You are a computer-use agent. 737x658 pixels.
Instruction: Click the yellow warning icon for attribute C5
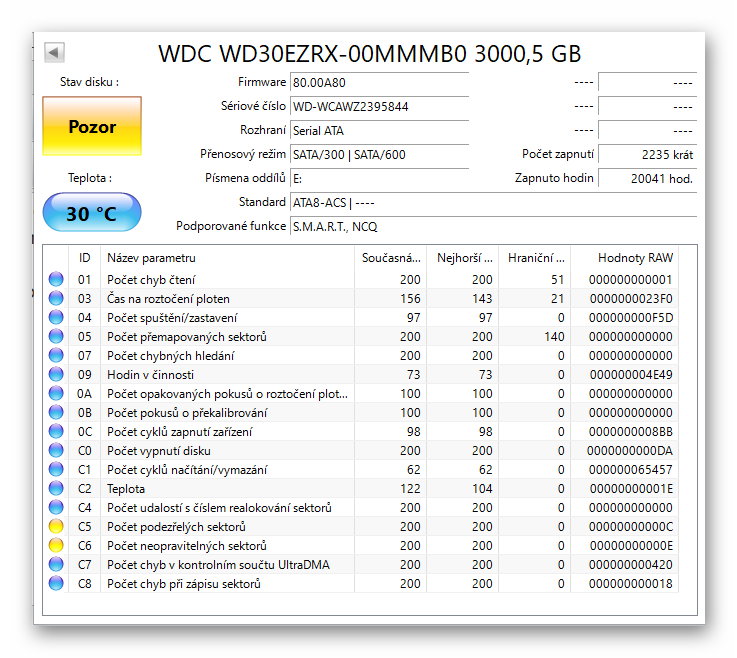pos(56,526)
